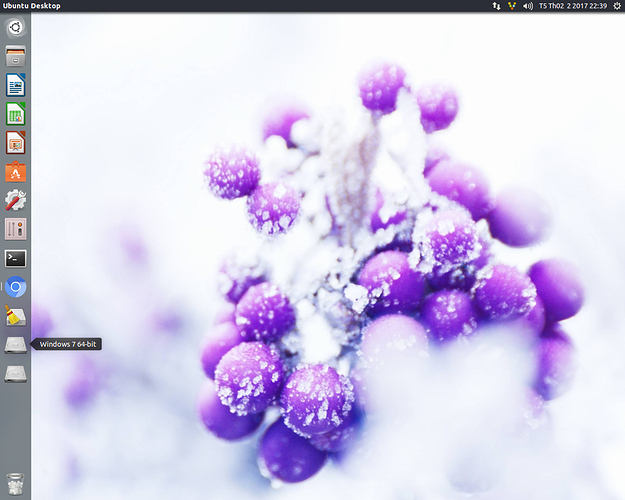
Task: Launch LibreOffice Writer from the launcher
Action: (x=16, y=85)
